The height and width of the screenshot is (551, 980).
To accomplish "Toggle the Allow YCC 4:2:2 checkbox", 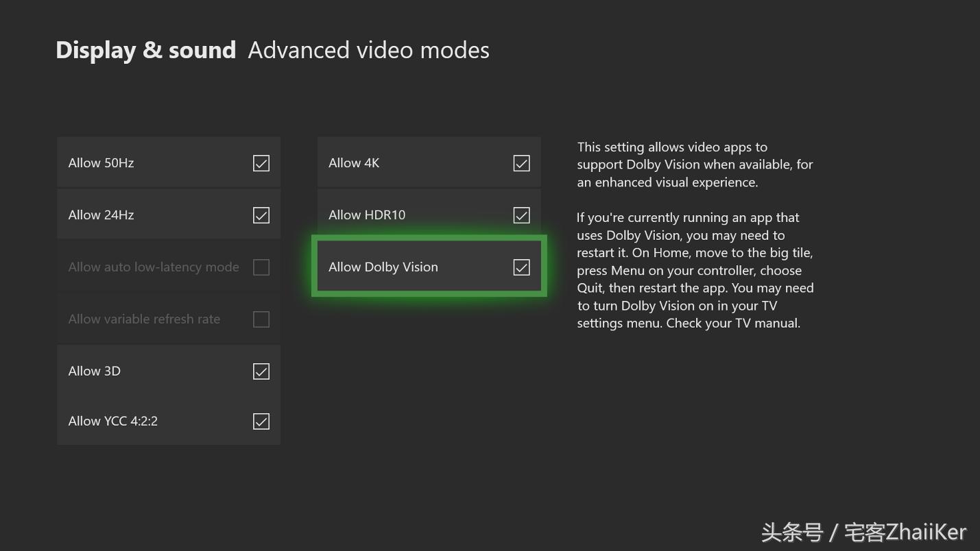I will 261,421.
